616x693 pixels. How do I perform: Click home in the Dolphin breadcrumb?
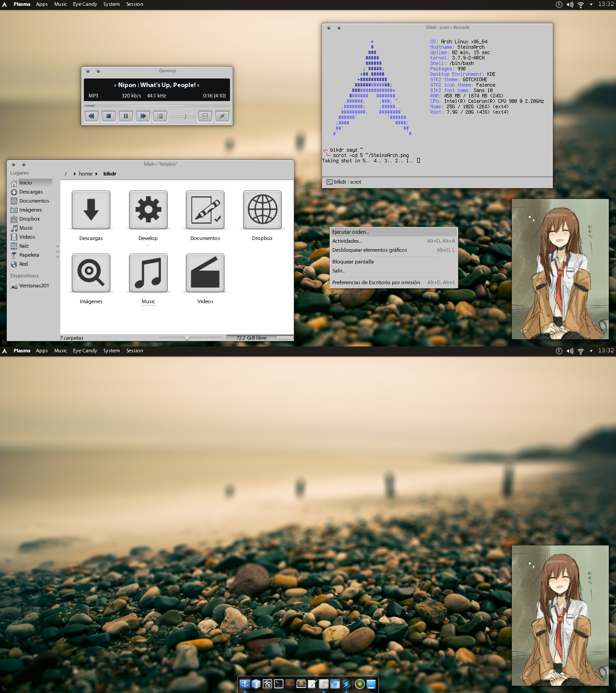point(86,174)
